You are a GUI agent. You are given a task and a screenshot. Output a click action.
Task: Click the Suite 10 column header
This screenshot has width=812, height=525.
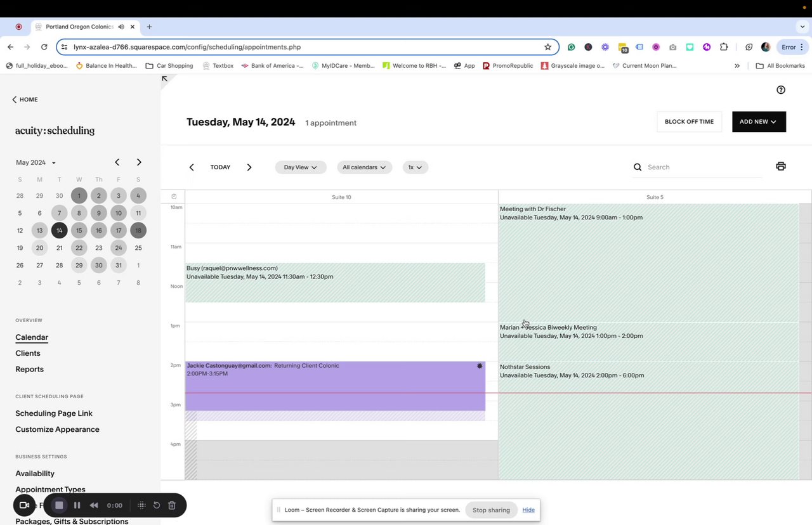coord(341,197)
